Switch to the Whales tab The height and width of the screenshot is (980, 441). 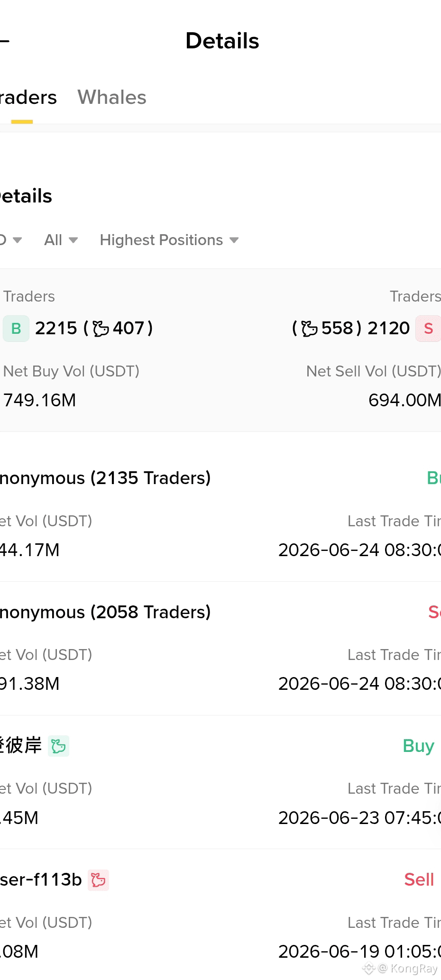pyautogui.click(x=112, y=97)
